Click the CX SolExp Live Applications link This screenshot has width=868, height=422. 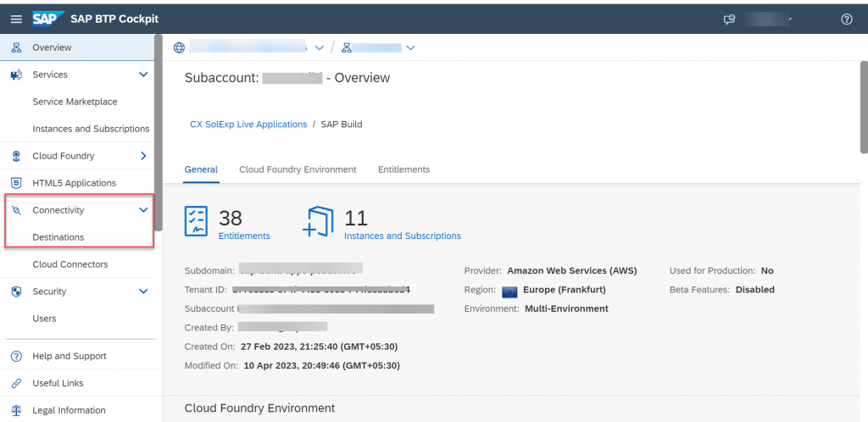point(248,125)
